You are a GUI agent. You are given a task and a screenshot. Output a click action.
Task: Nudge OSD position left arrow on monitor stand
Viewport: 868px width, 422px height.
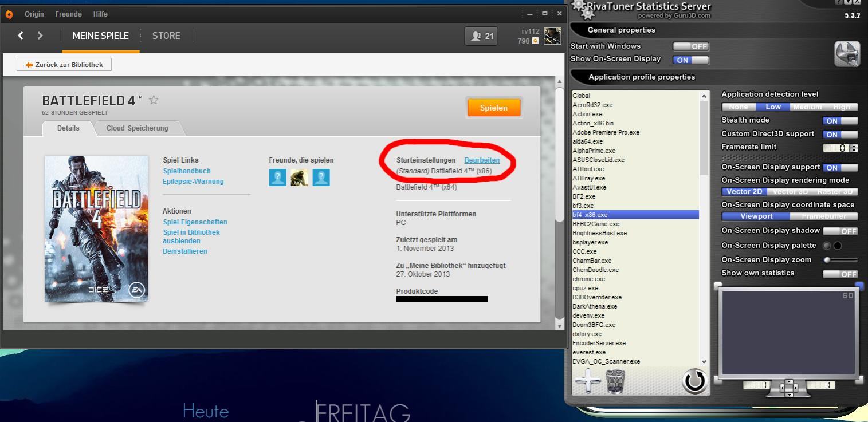[782, 388]
